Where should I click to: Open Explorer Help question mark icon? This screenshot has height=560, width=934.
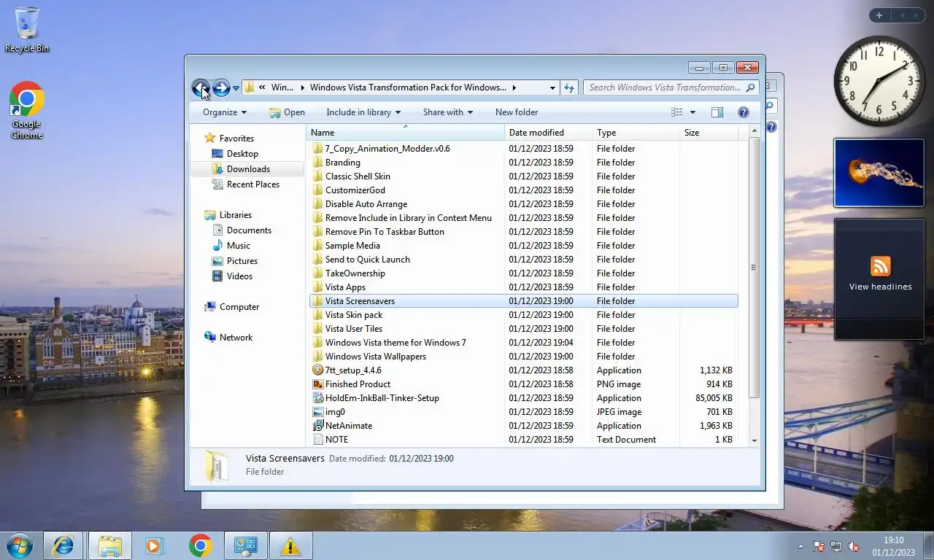(744, 112)
